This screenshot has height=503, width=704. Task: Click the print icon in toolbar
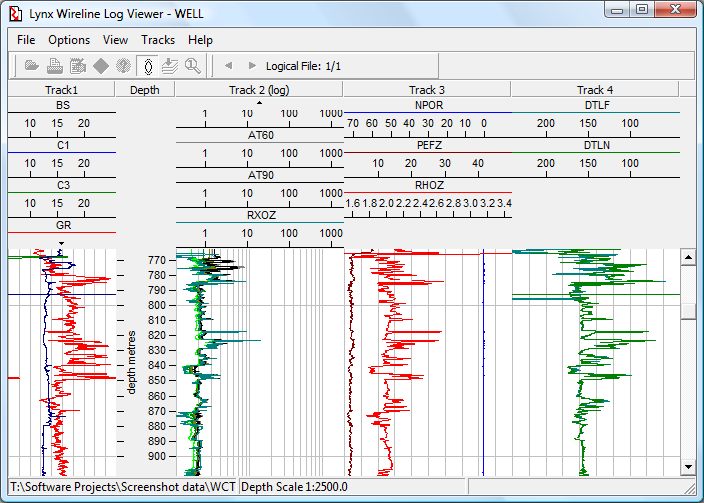click(x=54, y=66)
